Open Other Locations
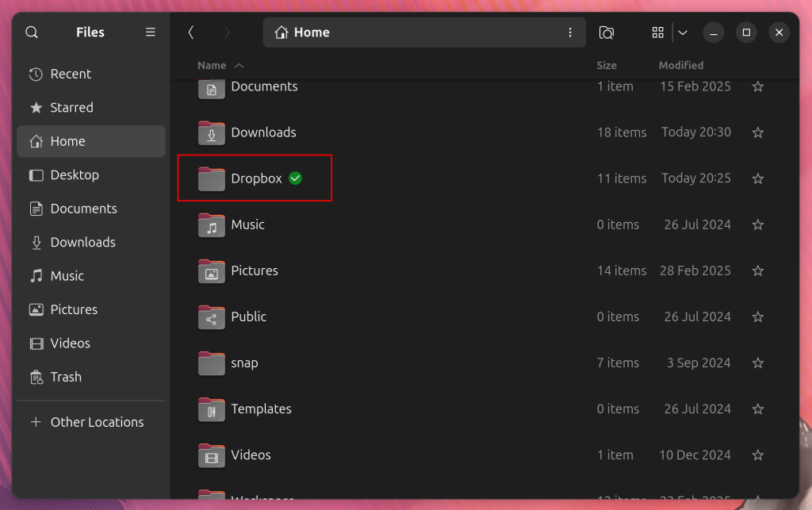 pyautogui.click(x=97, y=422)
